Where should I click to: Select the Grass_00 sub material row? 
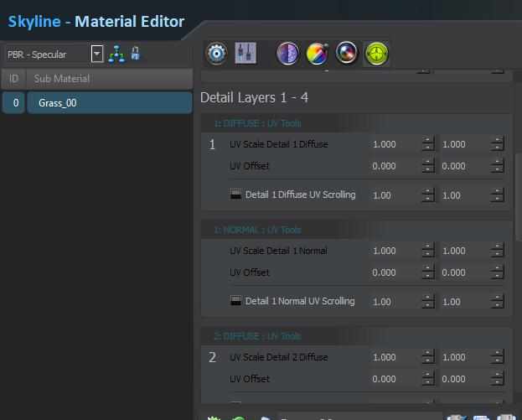[110, 102]
